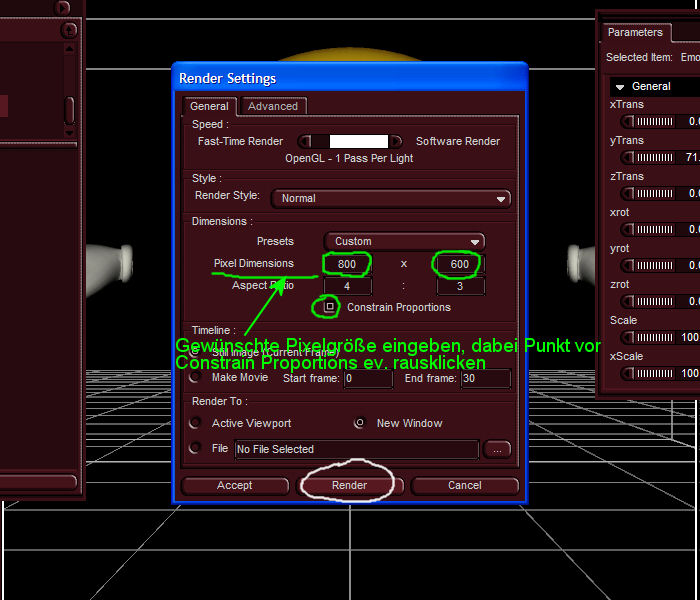Click the No File Selected path field
The height and width of the screenshot is (600, 700).
(357, 449)
